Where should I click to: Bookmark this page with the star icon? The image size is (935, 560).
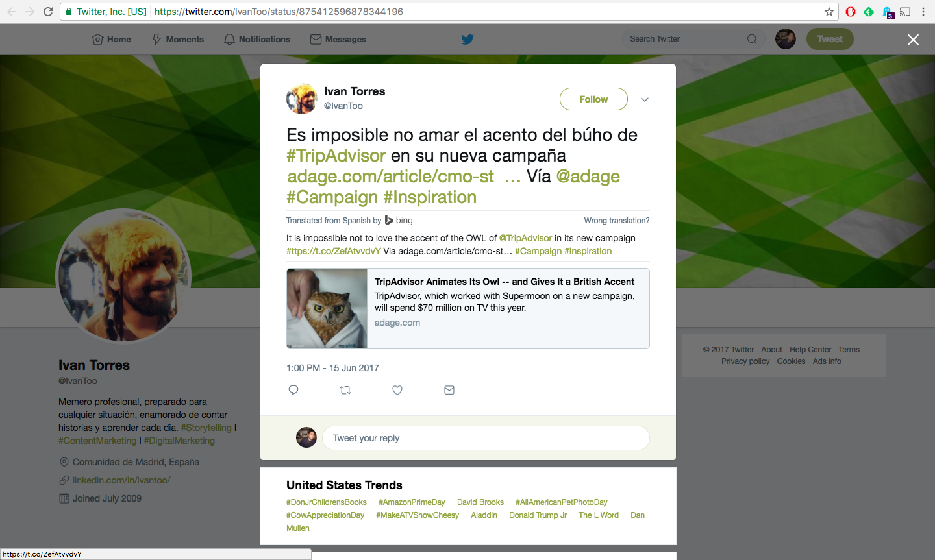click(x=829, y=12)
